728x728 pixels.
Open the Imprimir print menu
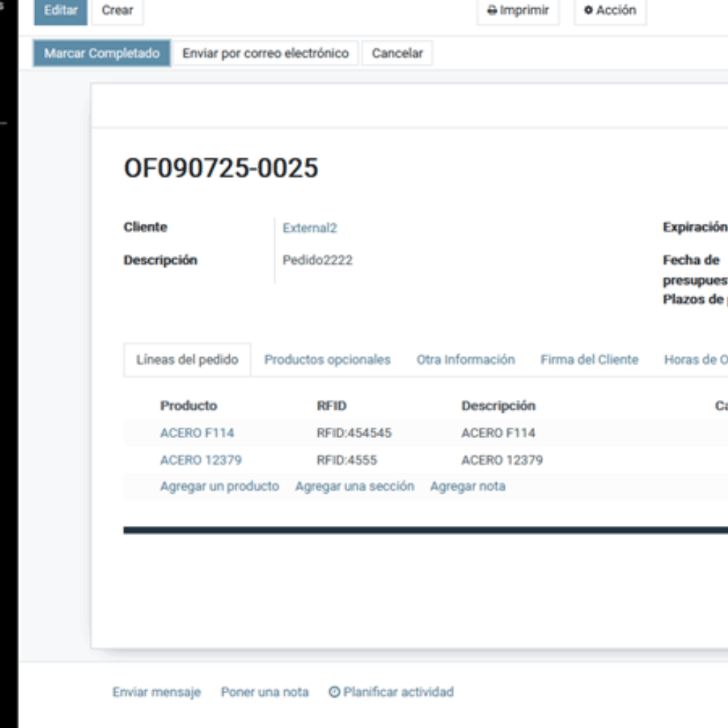[x=518, y=11]
